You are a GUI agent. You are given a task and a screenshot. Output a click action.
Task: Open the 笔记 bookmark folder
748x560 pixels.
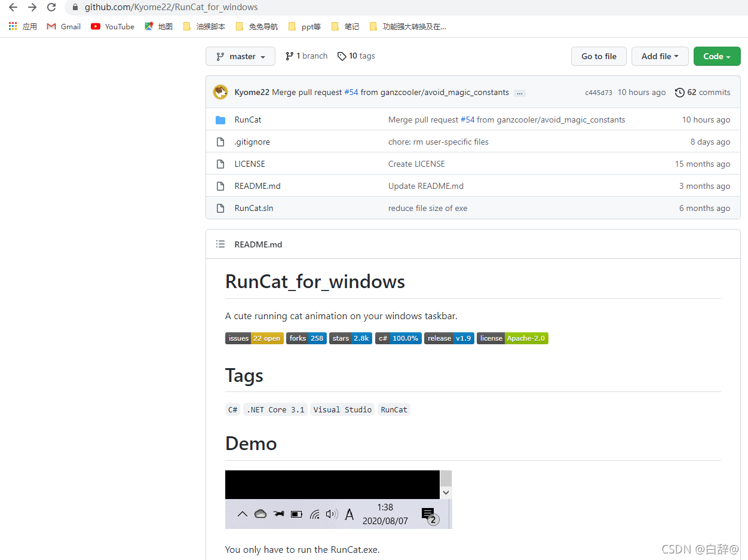(345, 26)
